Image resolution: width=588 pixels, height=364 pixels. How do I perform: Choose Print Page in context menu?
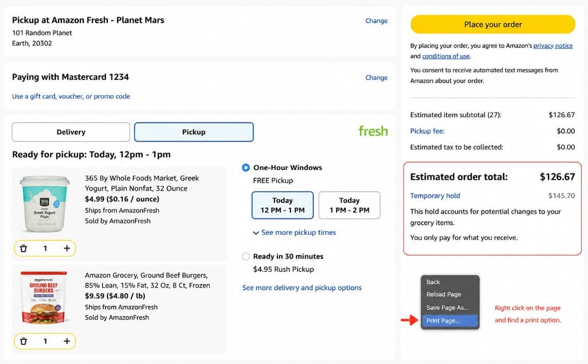pyautogui.click(x=450, y=320)
